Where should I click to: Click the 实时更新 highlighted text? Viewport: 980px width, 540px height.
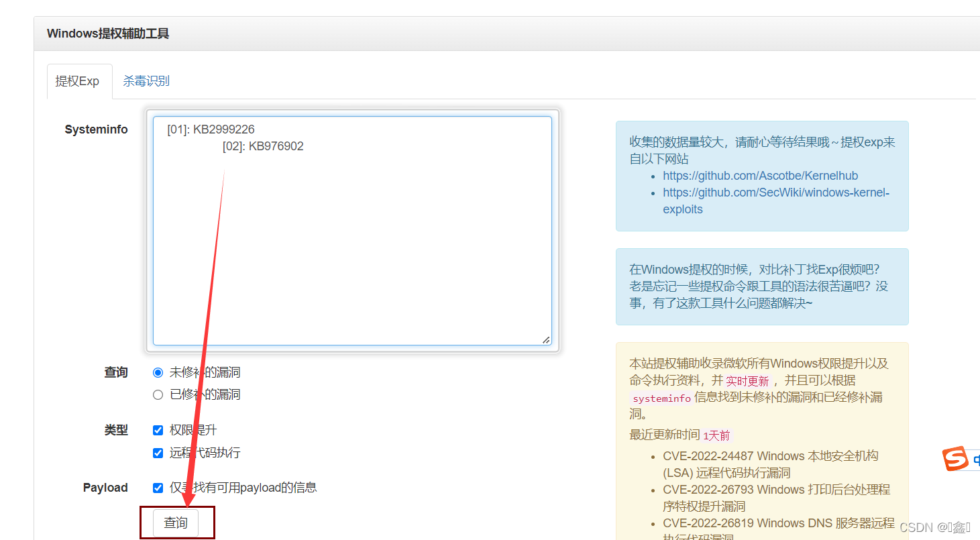click(747, 381)
